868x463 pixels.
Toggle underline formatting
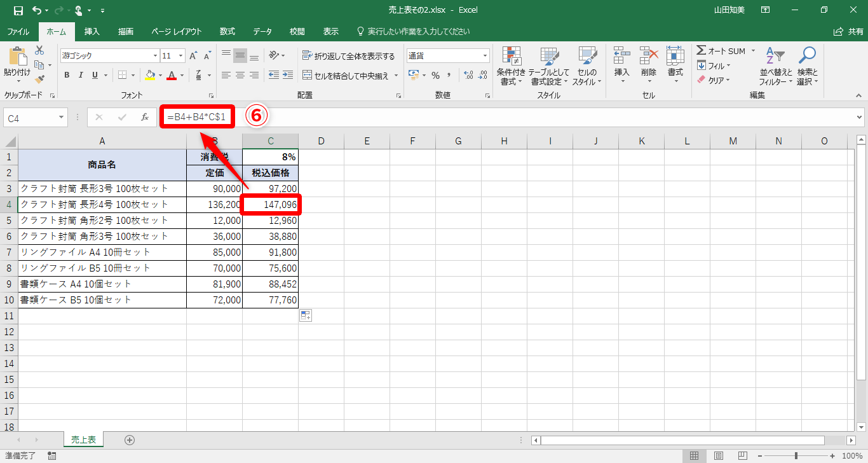95,75
